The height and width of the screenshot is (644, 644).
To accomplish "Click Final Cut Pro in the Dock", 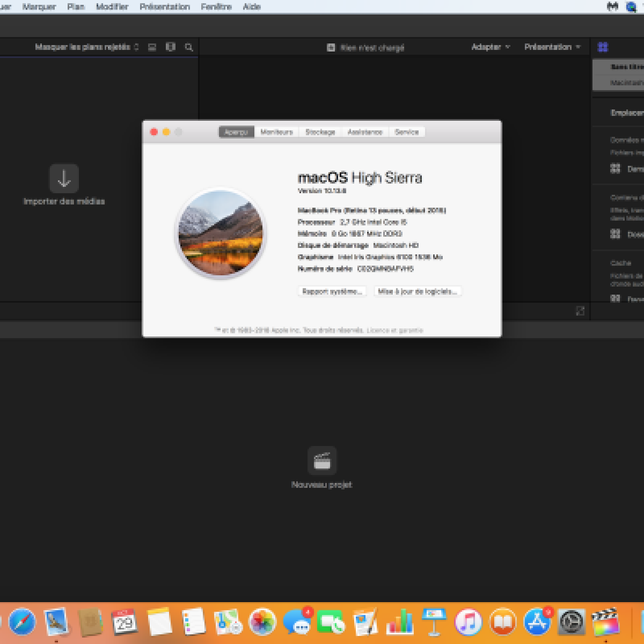I will (x=606, y=622).
